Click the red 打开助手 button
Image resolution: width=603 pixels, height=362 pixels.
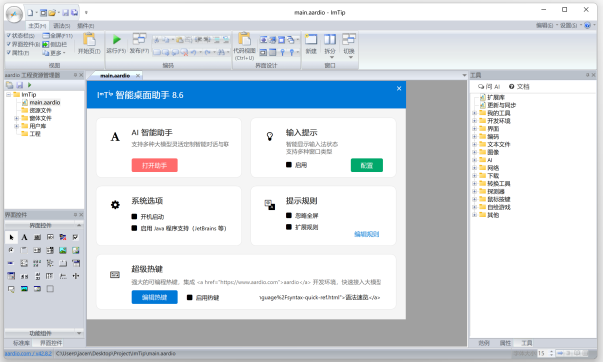[x=155, y=165]
